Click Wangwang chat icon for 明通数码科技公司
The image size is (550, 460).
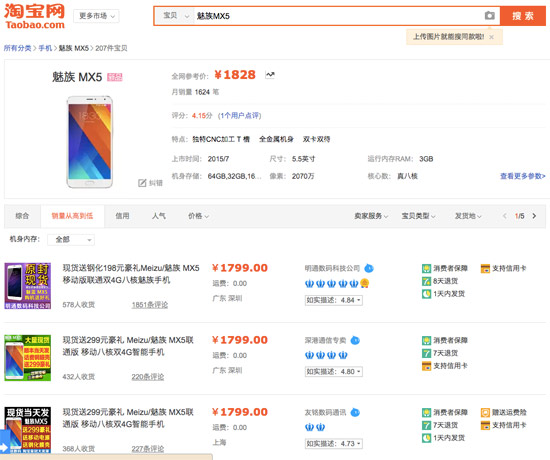pos(369,268)
